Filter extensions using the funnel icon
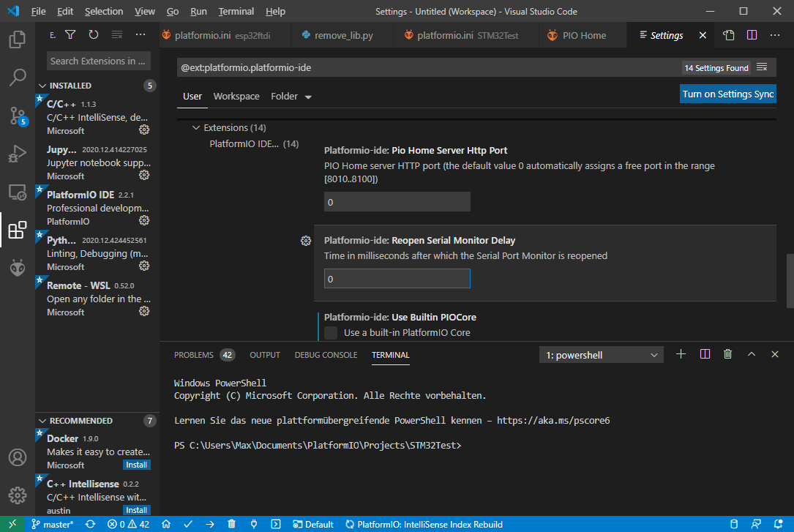Screen dimensions: 794x532 [70, 34]
